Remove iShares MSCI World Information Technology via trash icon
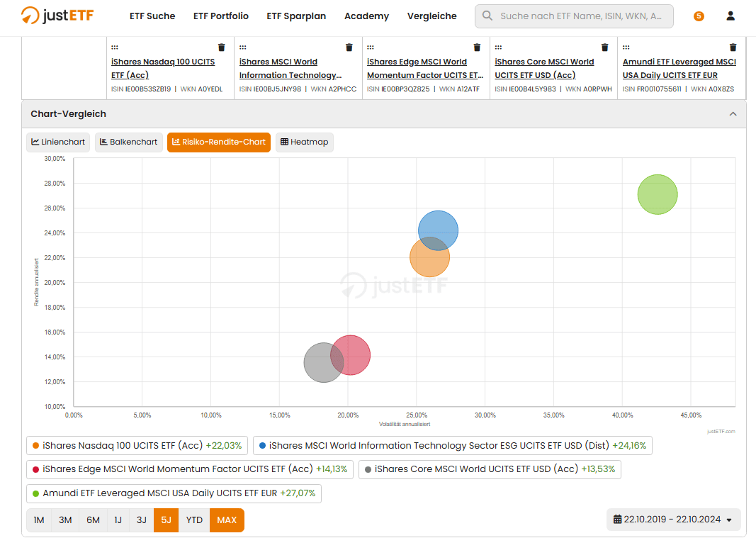This screenshot has width=756, height=538. pyautogui.click(x=349, y=47)
